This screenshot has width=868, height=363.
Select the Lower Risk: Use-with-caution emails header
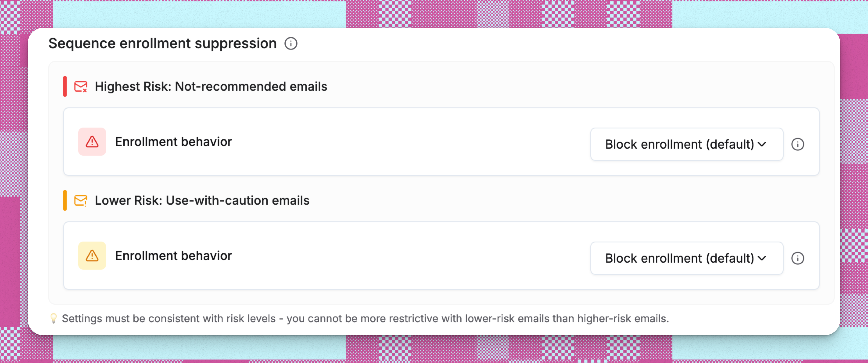click(x=202, y=200)
